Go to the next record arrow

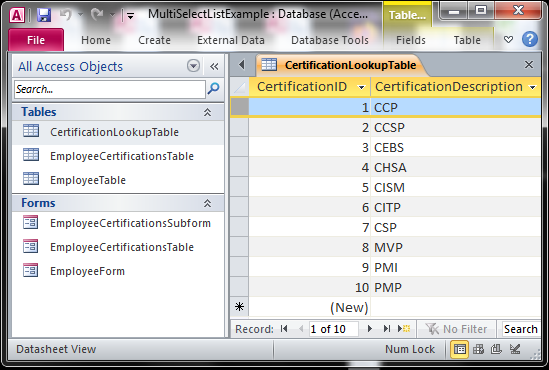click(x=369, y=329)
